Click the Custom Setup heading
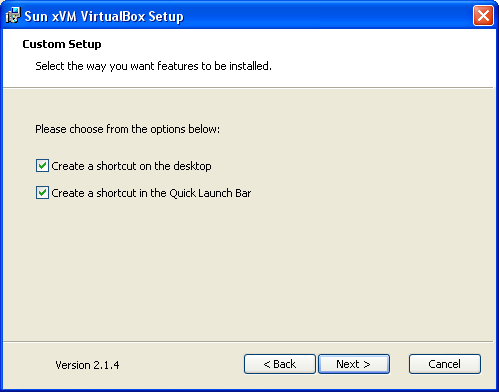The height and width of the screenshot is (392, 499). point(62,44)
